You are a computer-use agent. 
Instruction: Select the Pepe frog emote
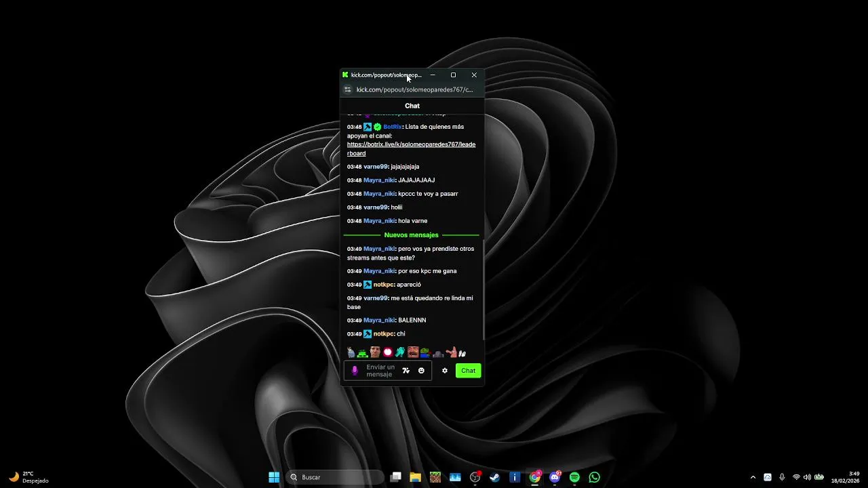coord(425,352)
